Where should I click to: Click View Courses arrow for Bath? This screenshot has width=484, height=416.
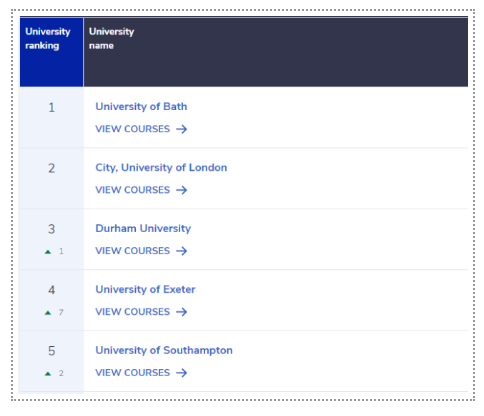(182, 129)
